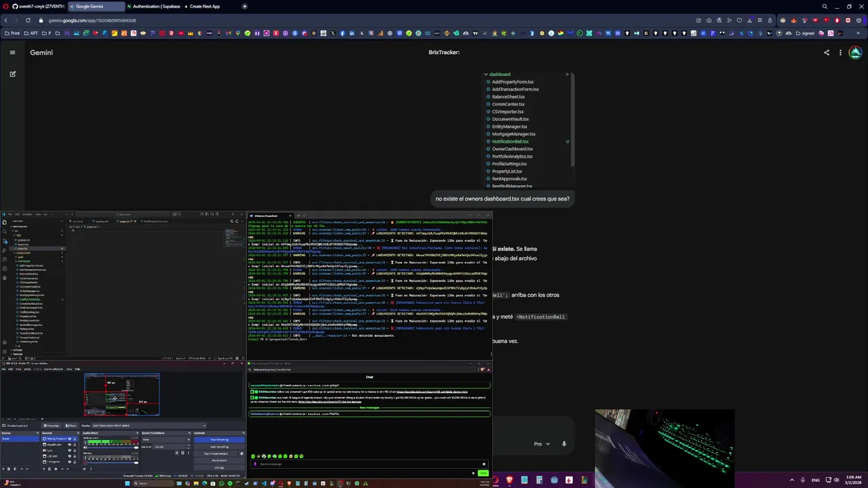Remove selected source in OBS Sources dock
868x488 pixels.
pos(50,469)
